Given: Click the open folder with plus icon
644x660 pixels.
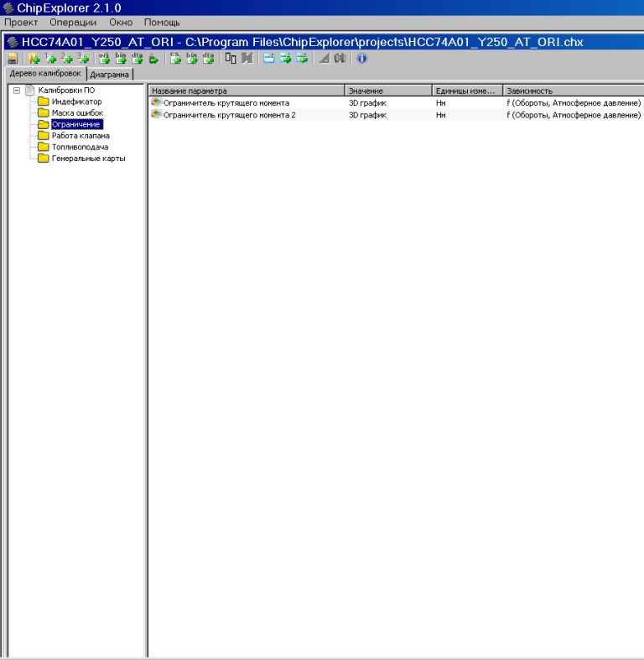Looking at the screenshot, I should click(34, 59).
